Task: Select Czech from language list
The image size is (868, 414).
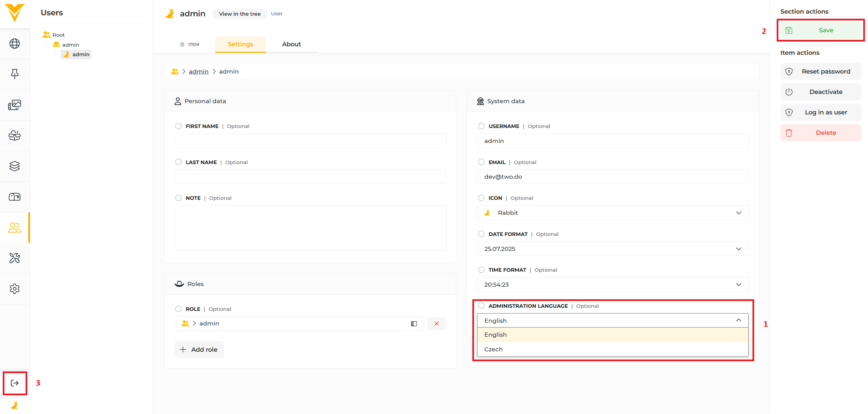Action: 493,349
